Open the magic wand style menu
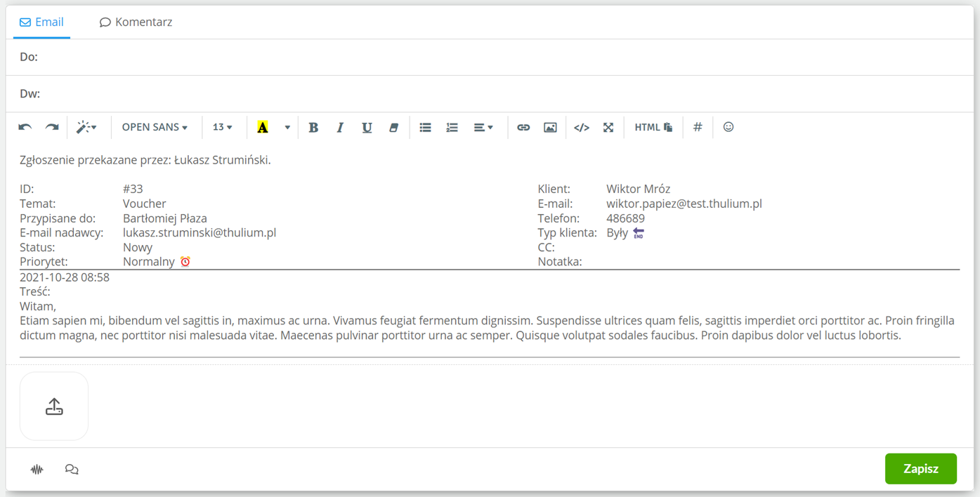This screenshot has height=497, width=980. click(87, 127)
